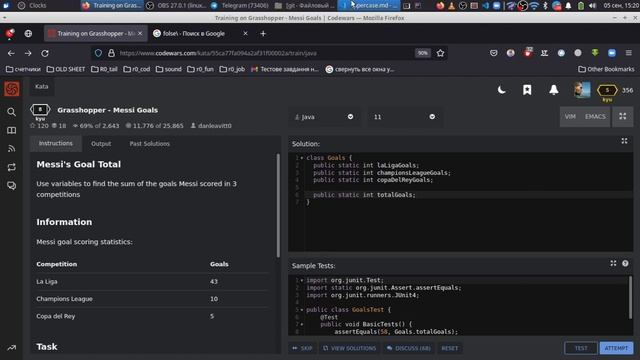Open the r0_tail bookmarks folder

pyautogui.click(x=104, y=69)
